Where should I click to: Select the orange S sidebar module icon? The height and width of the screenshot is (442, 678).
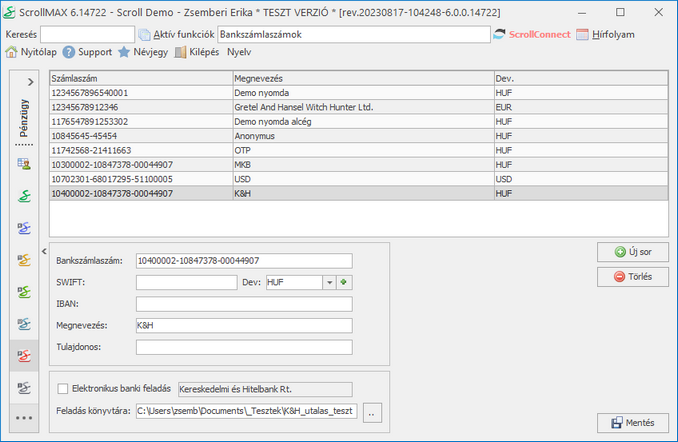click(x=24, y=260)
